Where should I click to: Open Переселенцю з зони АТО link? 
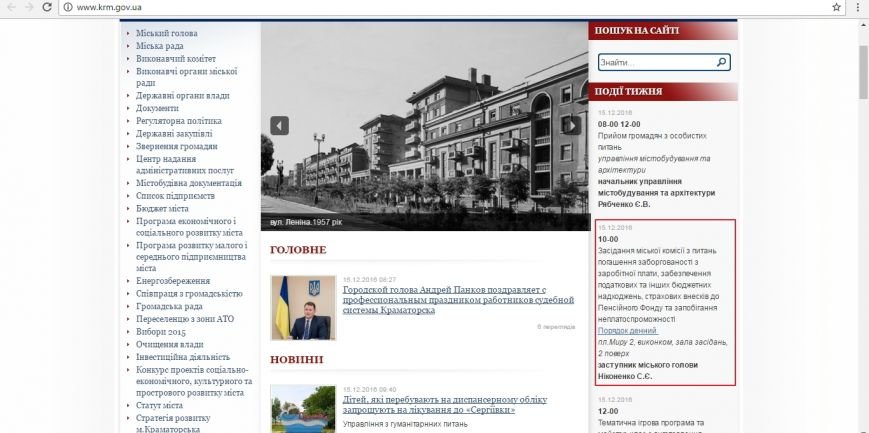click(185, 319)
